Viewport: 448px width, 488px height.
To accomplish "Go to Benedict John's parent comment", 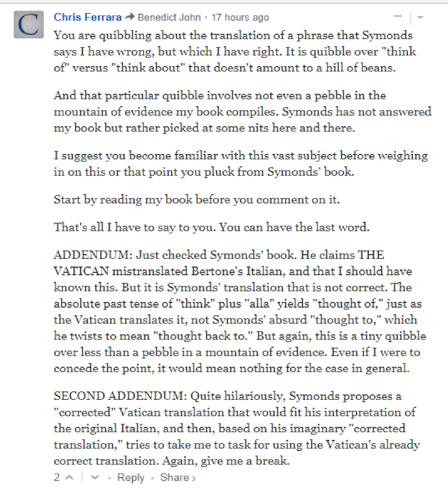I will (169, 17).
